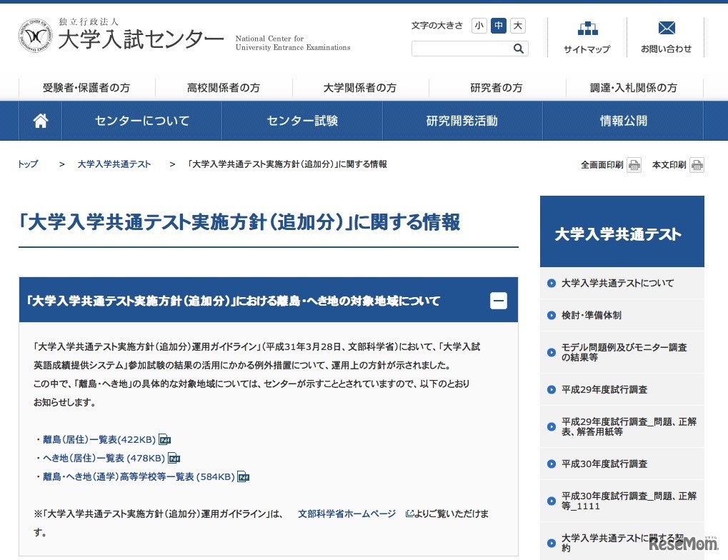Select 受験者・保護者の方 tab

click(87, 87)
